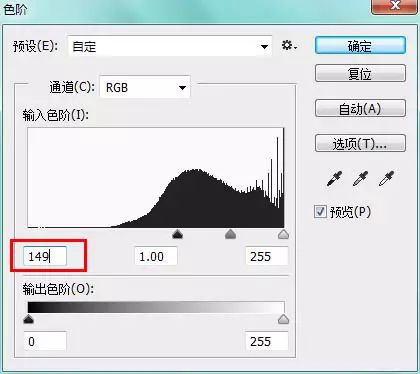This screenshot has height=374, width=420.
Task: Click the midtone gamma field showing 1.00
Action: pos(156,256)
